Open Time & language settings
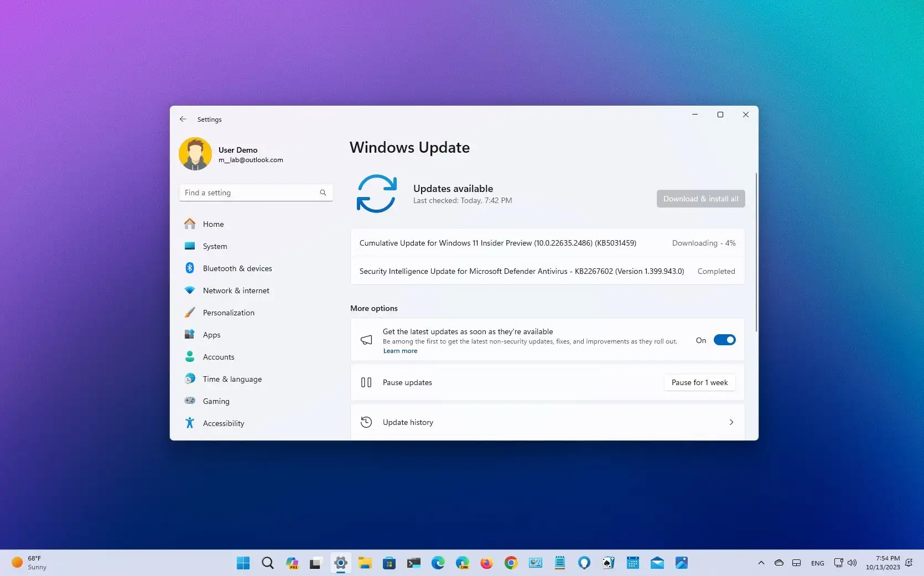The width and height of the screenshot is (924, 576). [x=256, y=379]
